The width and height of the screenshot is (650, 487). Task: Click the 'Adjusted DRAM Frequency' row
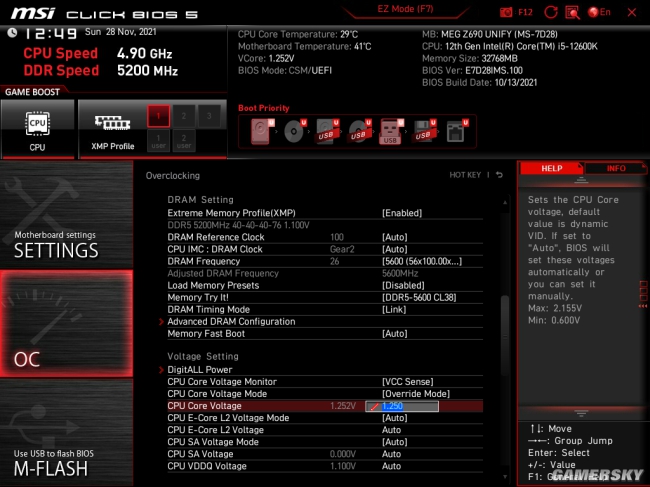click(325, 273)
